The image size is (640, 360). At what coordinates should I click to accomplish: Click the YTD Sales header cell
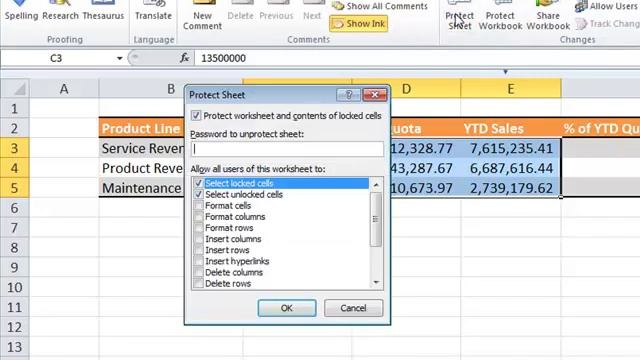point(511,129)
